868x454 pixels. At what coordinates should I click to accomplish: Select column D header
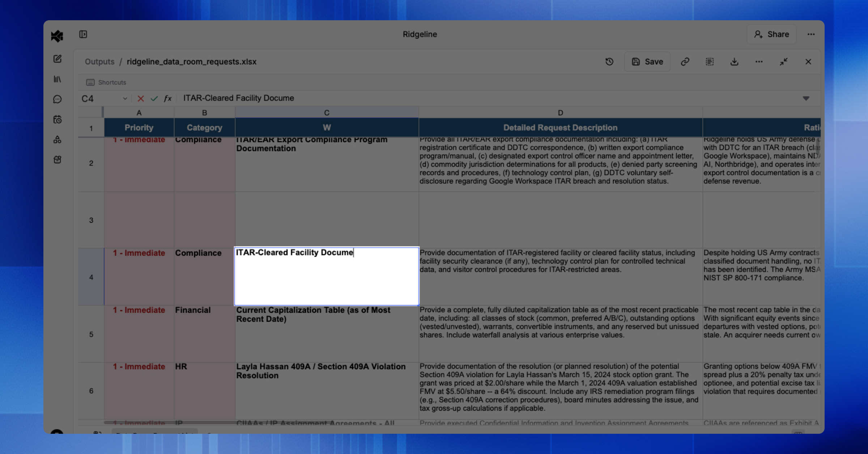coord(561,113)
